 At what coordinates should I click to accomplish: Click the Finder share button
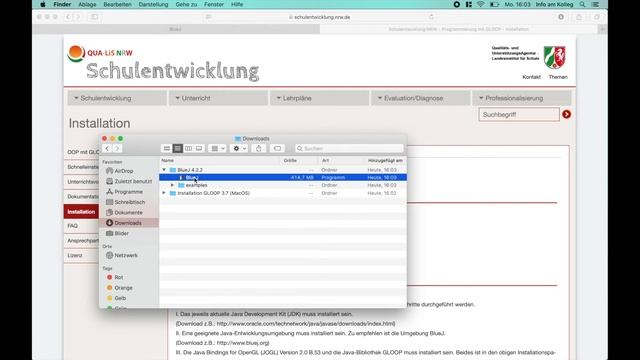pos(259,149)
